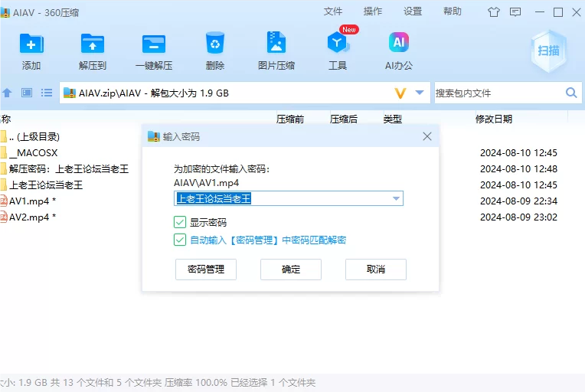The image size is (585, 392).
Task: Open the 图片压缩 image compression tool
Action: (276, 44)
